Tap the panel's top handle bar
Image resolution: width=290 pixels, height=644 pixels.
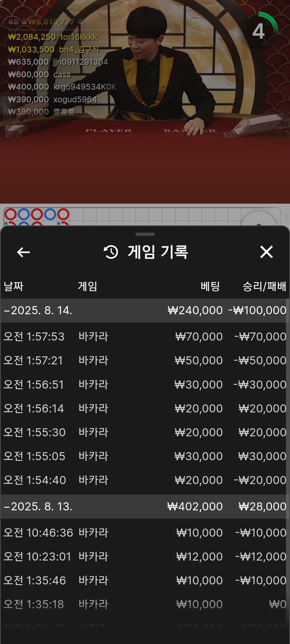pyautogui.click(x=145, y=234)
